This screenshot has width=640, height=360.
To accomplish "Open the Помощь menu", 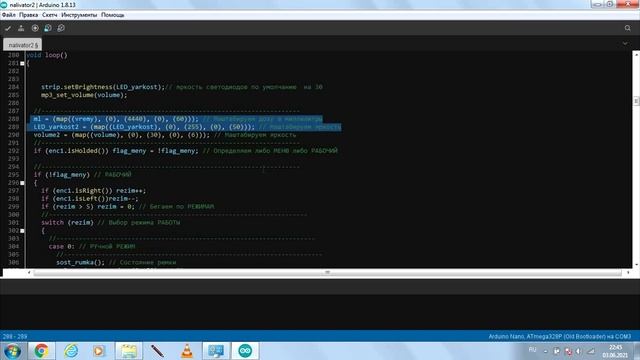I will point(113,15).
